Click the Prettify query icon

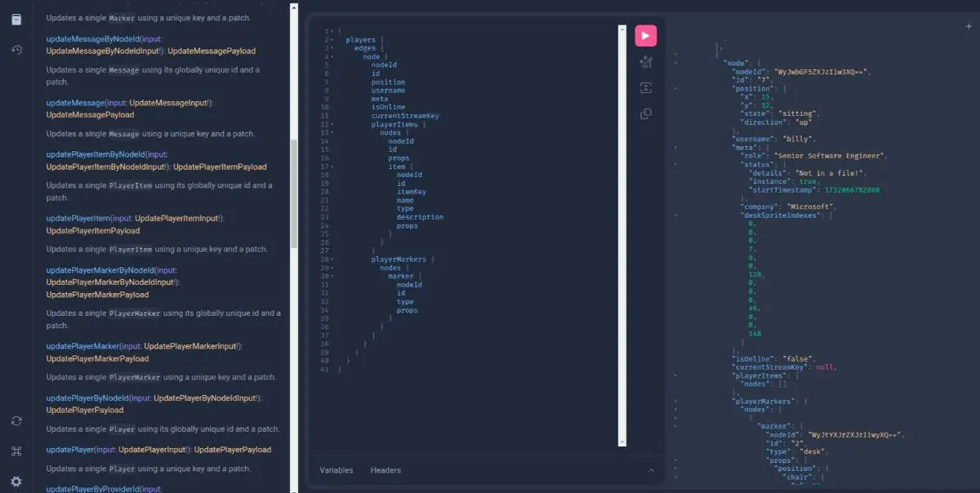click(x=645, y=62)
